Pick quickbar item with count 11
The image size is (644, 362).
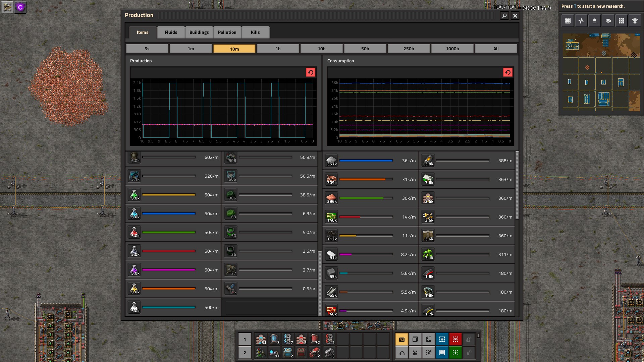(274, 353)
